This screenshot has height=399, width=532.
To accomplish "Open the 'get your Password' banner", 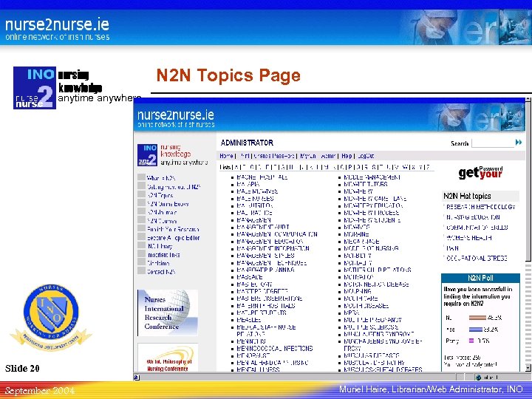I will pos(480,173).
